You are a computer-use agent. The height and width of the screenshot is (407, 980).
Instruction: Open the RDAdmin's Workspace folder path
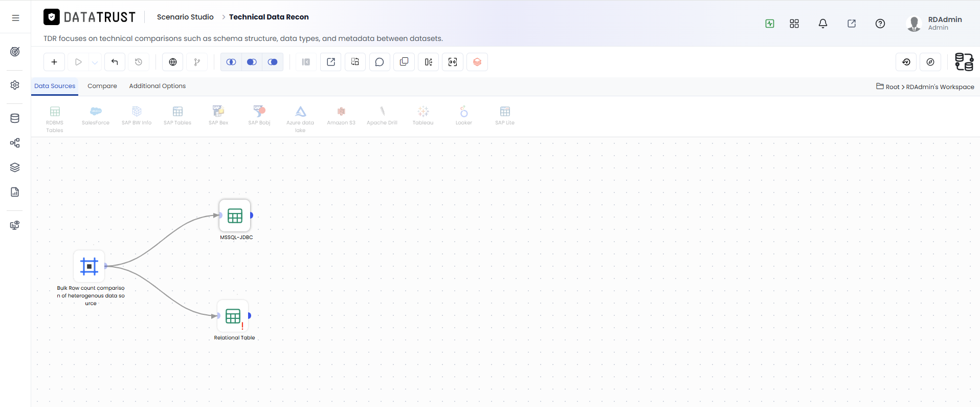click(940, 87)
